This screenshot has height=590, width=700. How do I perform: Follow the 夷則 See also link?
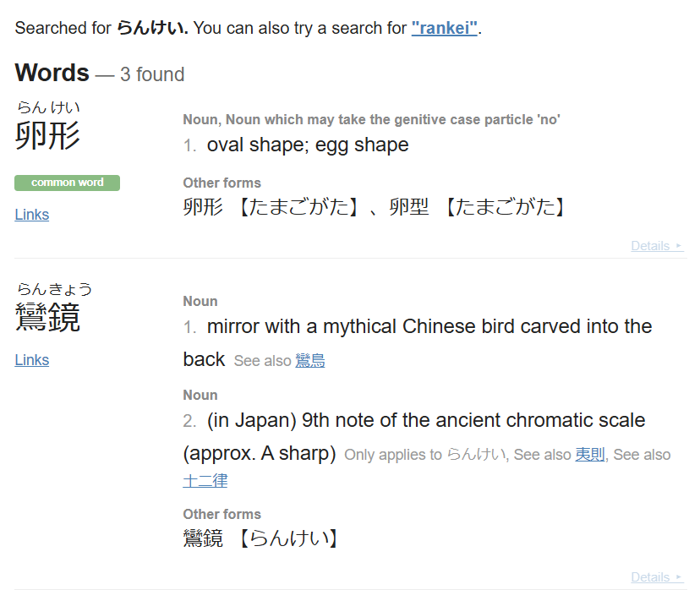[590, 455]
